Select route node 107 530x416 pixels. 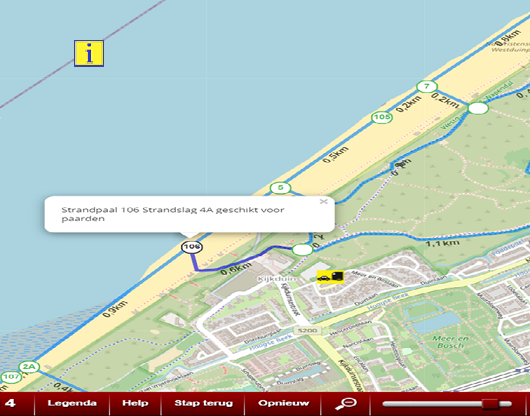[x=11, y=377]
